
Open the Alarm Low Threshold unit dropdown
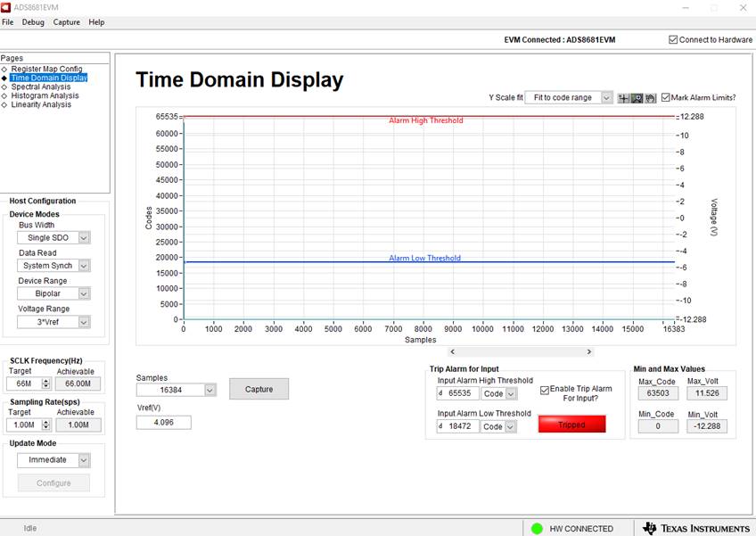click(511, 426)
